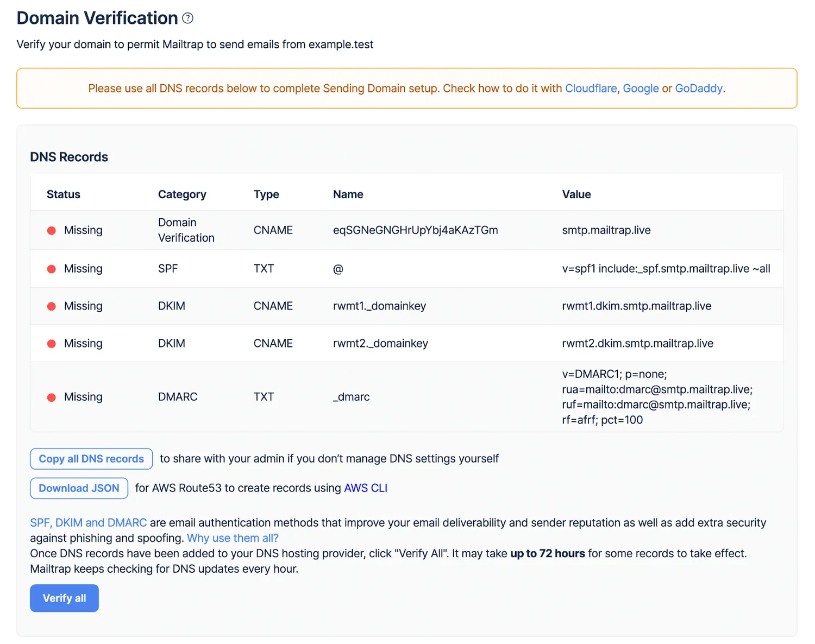Click the Missing status text in the SPF row
This screenshot has height=644, width=815.
(83, 269)
